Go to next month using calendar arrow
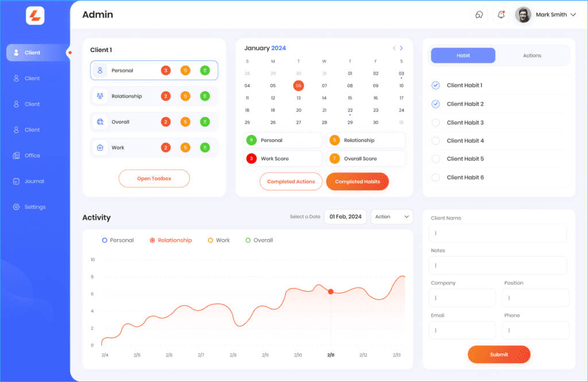This screenshot has height=382, width=588. pos(401,48)
